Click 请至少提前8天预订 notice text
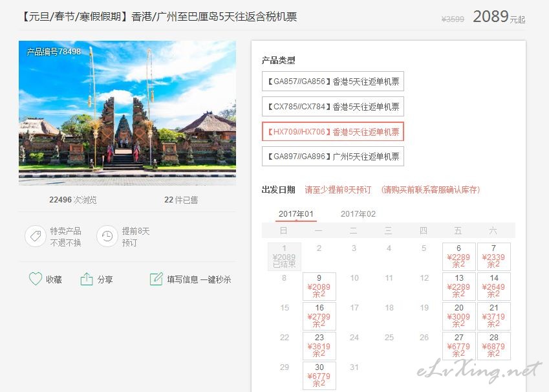 coord(338,190)
